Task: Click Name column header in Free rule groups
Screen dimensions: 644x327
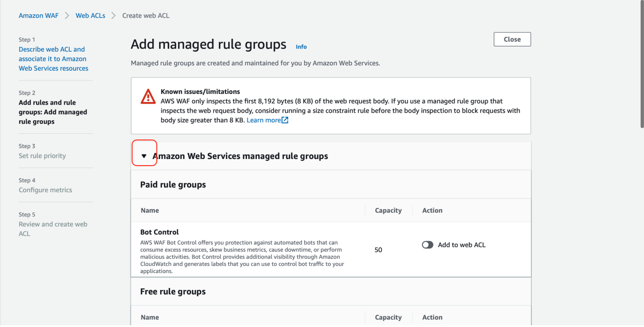Action: (150, 317)
